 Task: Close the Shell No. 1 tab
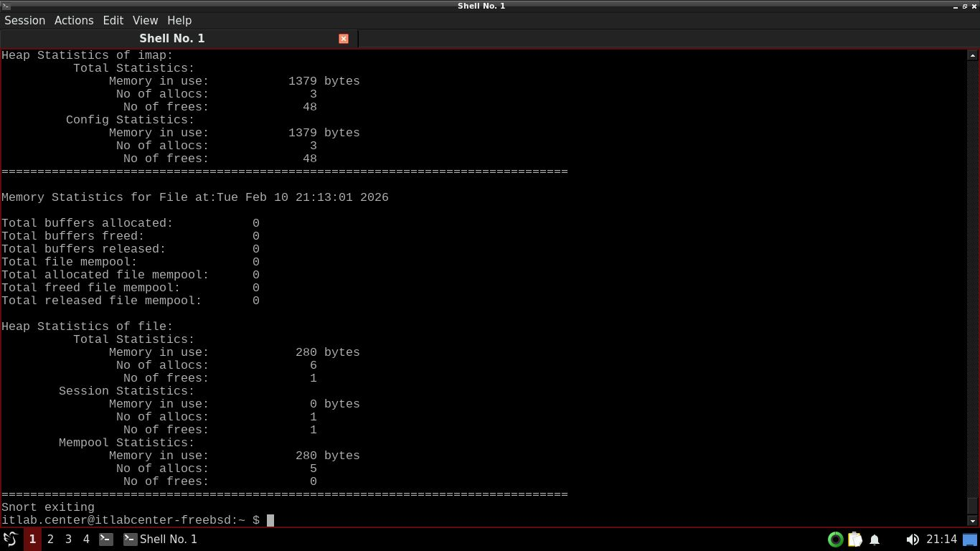pyautogui.click(x=344, y=39)
